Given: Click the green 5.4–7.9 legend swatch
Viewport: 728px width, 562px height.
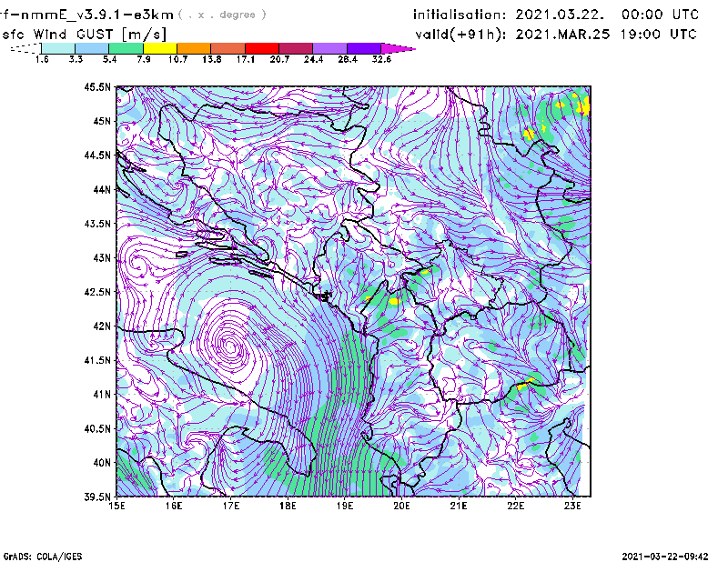Looking at the screenshot, I should pos(126,48).
